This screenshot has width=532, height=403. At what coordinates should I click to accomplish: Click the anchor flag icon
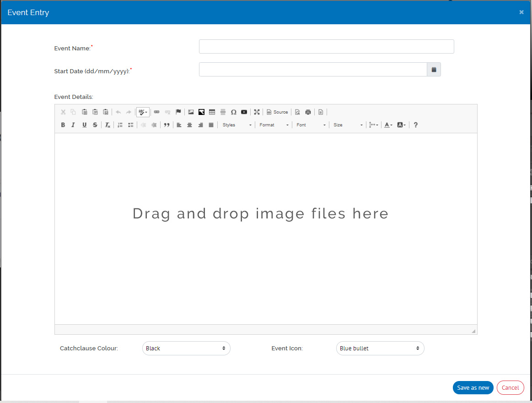(178, 112)
